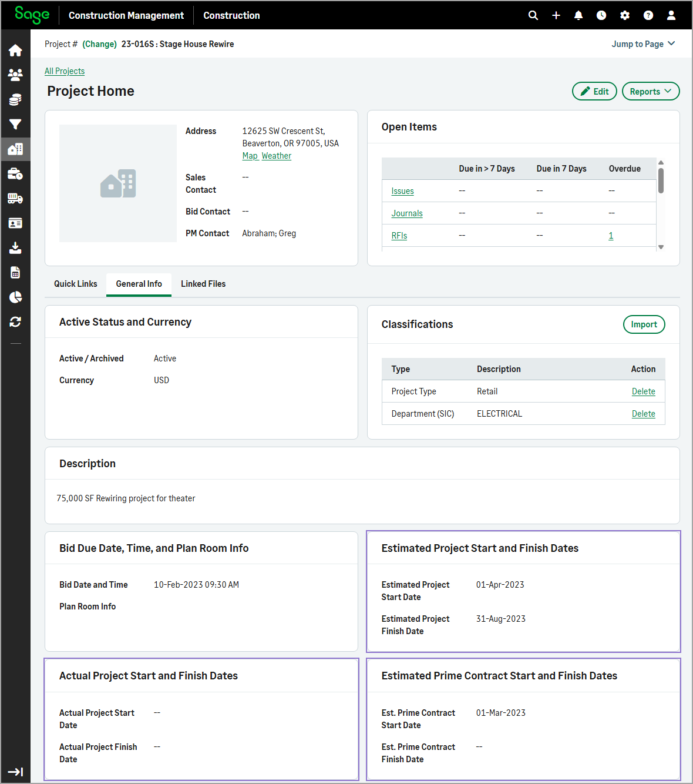The height and width of the screenshot is (784, 693).
Task: Click the Edit button
Action: point(594,92)
